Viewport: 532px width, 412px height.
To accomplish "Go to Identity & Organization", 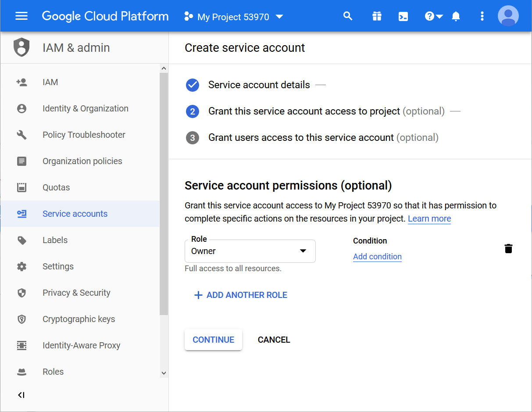I will (x=80, y=108).
